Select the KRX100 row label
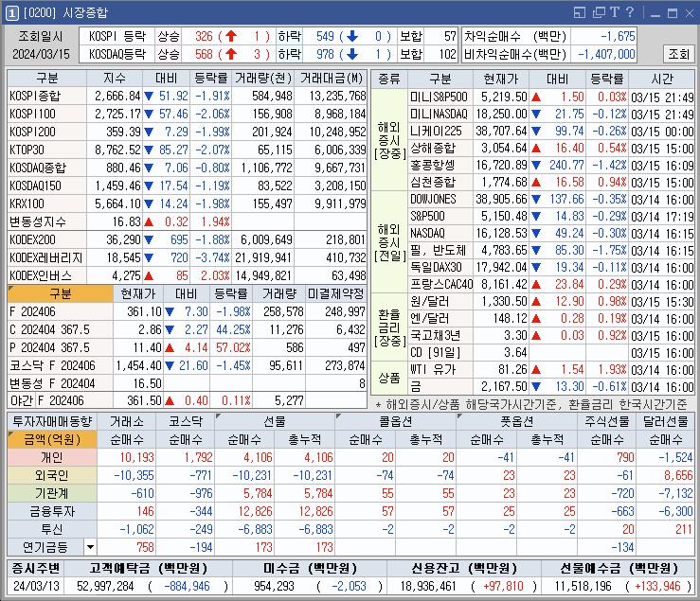This screenshot has height=601, width=700. pos(46,203)
